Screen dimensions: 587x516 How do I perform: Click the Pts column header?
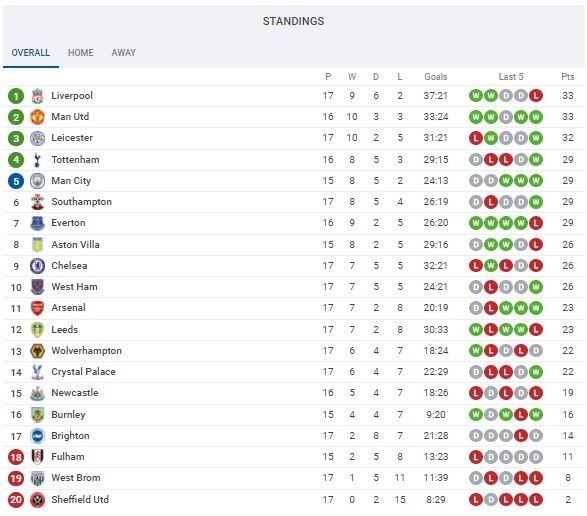pos(568,77)
